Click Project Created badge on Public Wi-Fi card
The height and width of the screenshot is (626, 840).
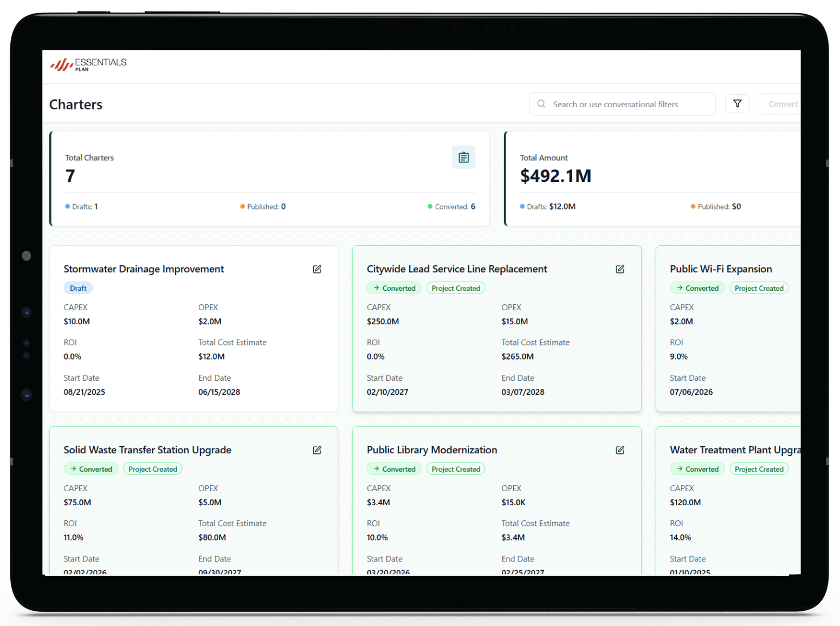click(x=759, y=288)
